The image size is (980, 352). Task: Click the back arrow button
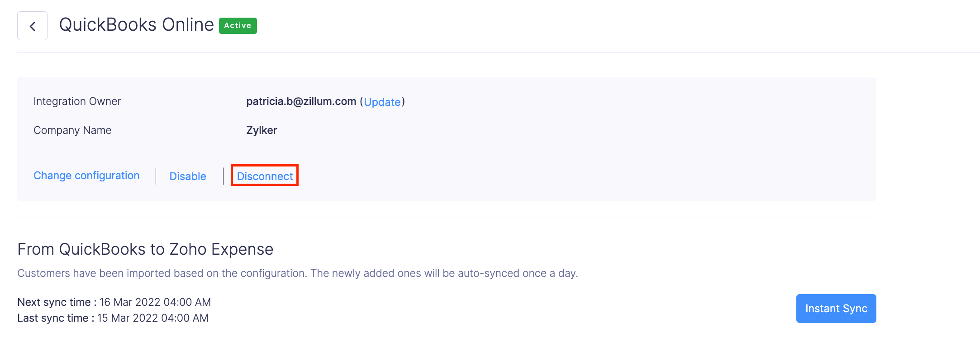pyautogui.click(x=32, y=26)
